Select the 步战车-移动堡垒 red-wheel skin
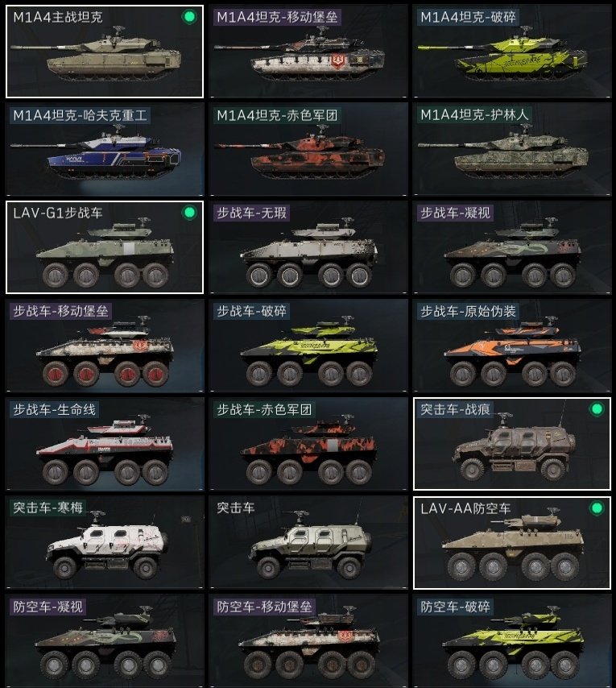The height and width of the screenshot is (688, 616). point(105,346)
